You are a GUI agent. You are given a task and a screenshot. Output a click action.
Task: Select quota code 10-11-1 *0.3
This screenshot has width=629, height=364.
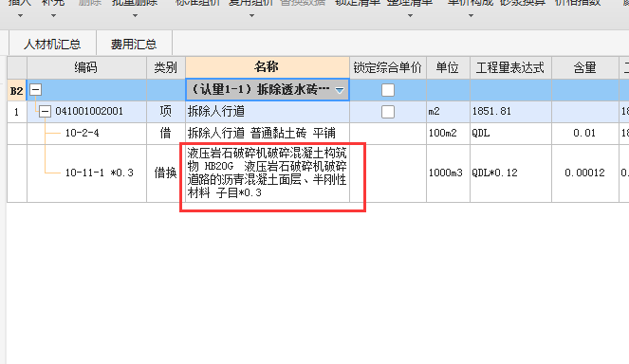pos(99,173)
